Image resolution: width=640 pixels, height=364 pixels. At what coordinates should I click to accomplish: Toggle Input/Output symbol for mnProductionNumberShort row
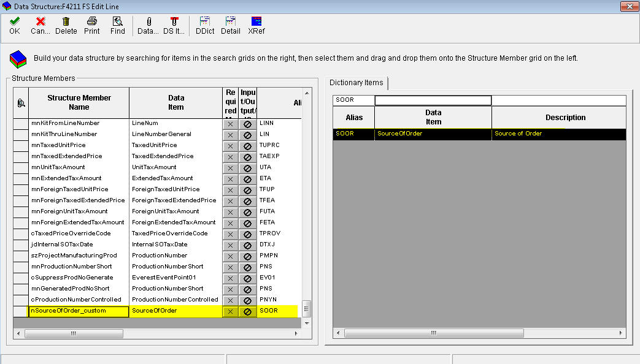[x=247, y=267]
